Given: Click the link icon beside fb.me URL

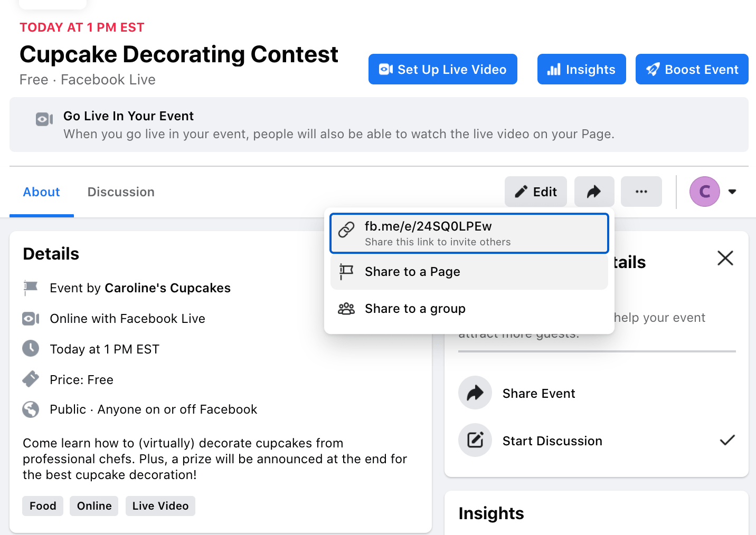Looking at the screenshot, I should (346, 230).
